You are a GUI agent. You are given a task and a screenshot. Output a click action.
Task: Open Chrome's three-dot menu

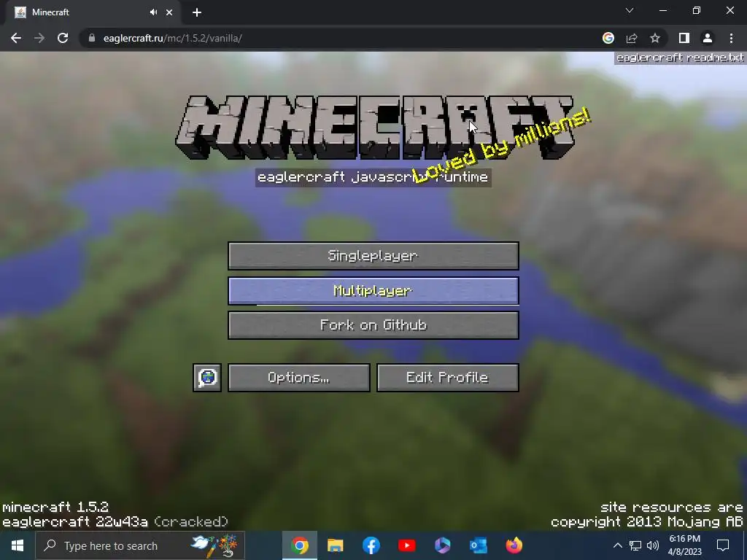pos(731,38)
